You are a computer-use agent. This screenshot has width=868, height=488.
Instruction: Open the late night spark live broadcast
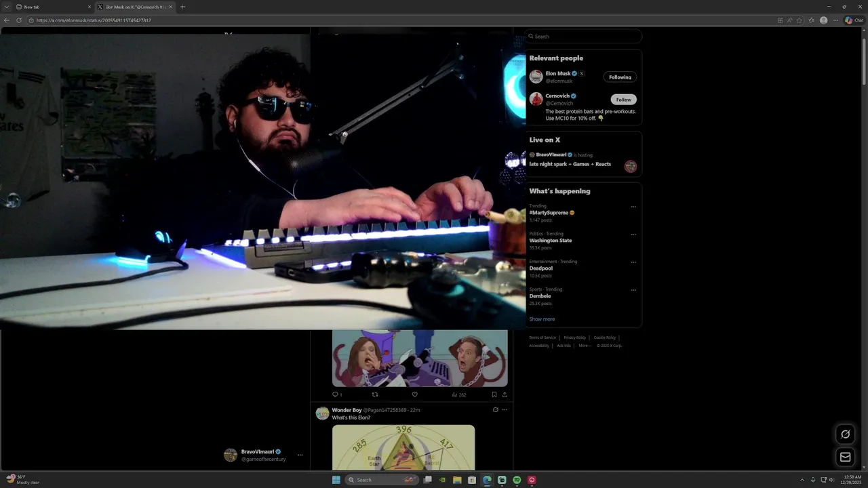click(570, 164)
